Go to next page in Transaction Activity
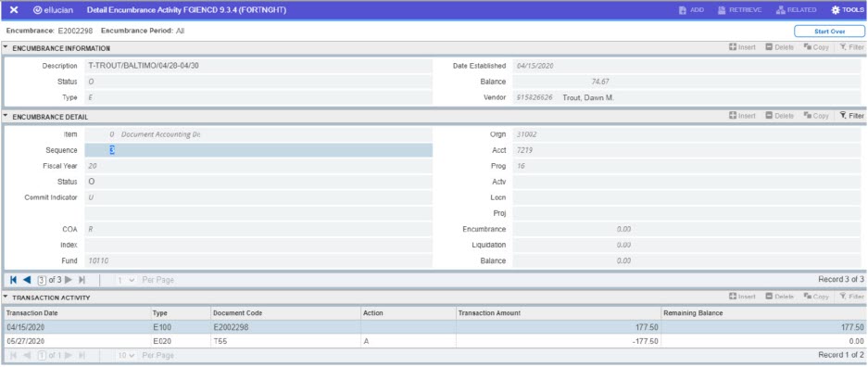The width and height of the screenshot is (868, 367). tap(69, 355)
